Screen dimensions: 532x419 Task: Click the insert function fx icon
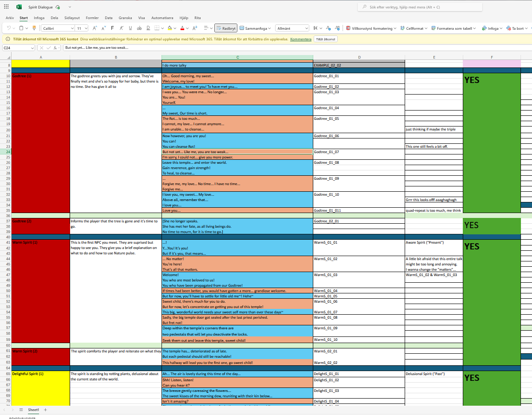(55, 47)
